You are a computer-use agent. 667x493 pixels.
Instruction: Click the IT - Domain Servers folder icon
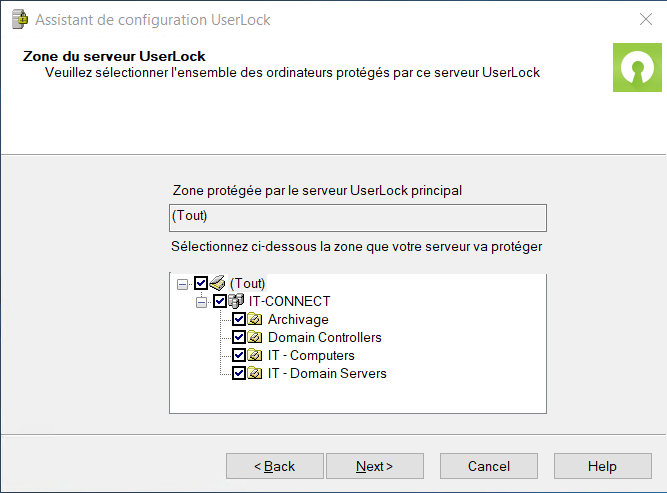(x=255, y=373)
